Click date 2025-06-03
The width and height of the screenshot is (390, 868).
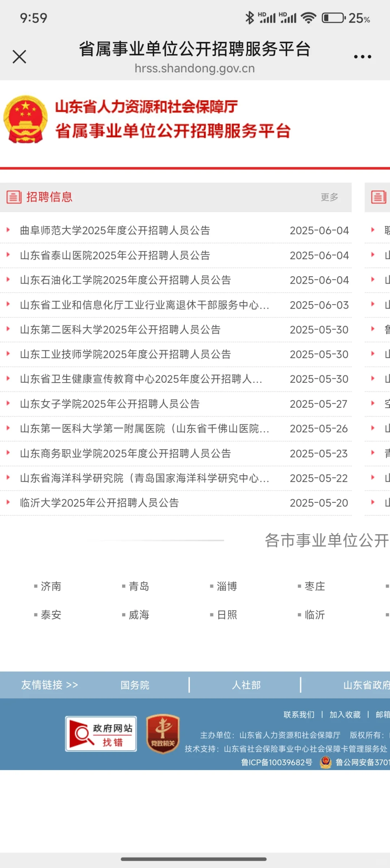tap(319, 305)
